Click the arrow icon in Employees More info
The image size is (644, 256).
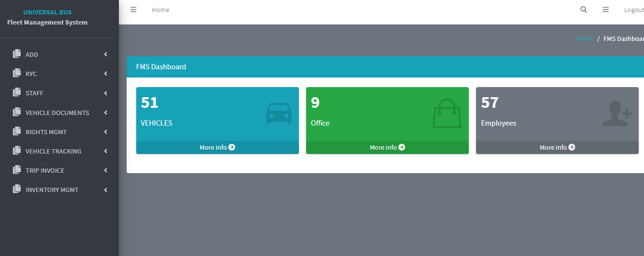[x=572, y=147]
